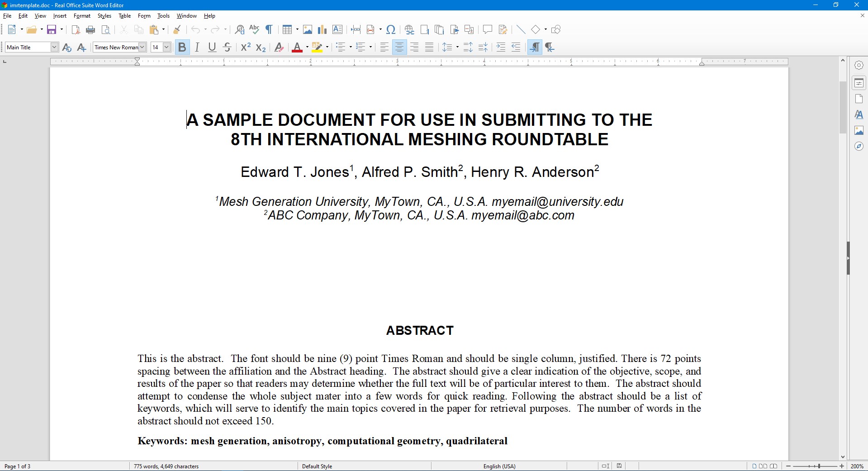Open the Font Size dropdown
The height and width of the screenshot is (471, 868).
pos(166,47)
